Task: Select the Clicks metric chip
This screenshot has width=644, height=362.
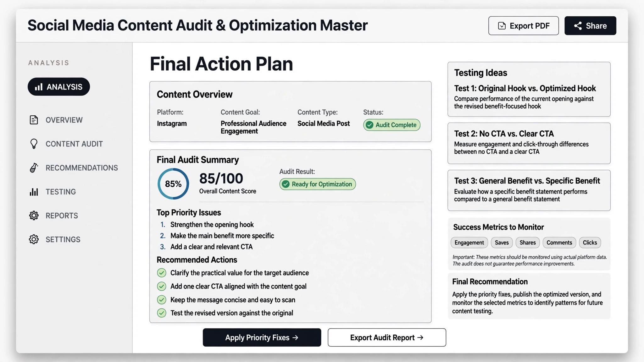Action: tap(590, 243)
